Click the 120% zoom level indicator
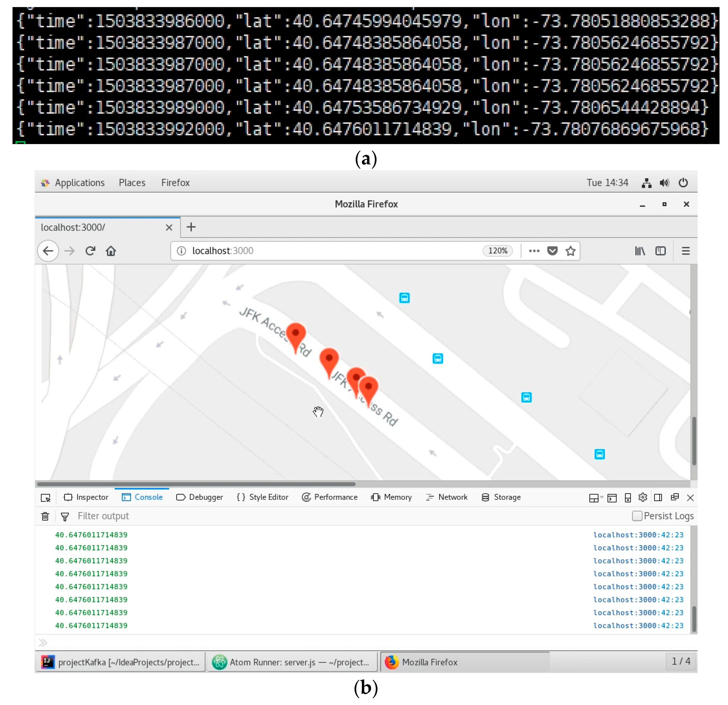 point(497,251)
